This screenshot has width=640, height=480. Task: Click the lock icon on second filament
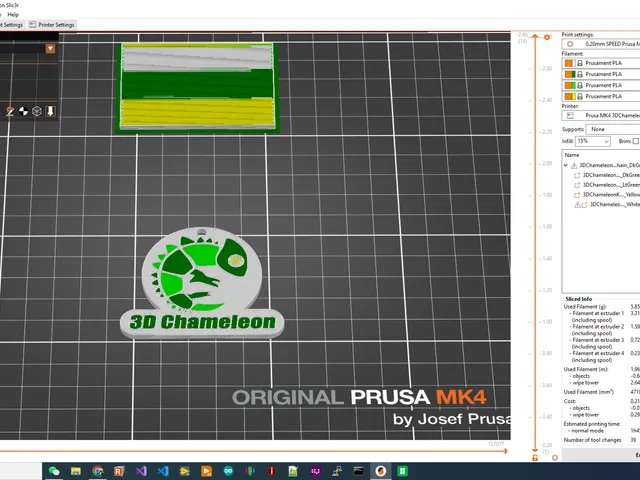(580, 74)
